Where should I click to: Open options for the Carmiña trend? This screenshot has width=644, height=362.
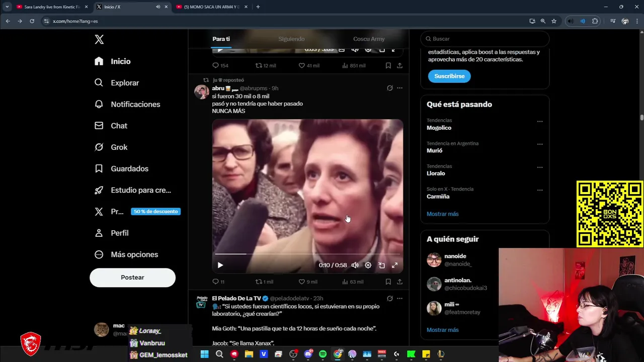coord(540,190)
